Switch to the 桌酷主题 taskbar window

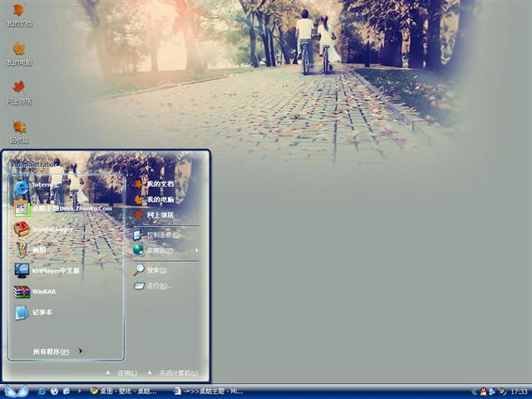[209, 392]
